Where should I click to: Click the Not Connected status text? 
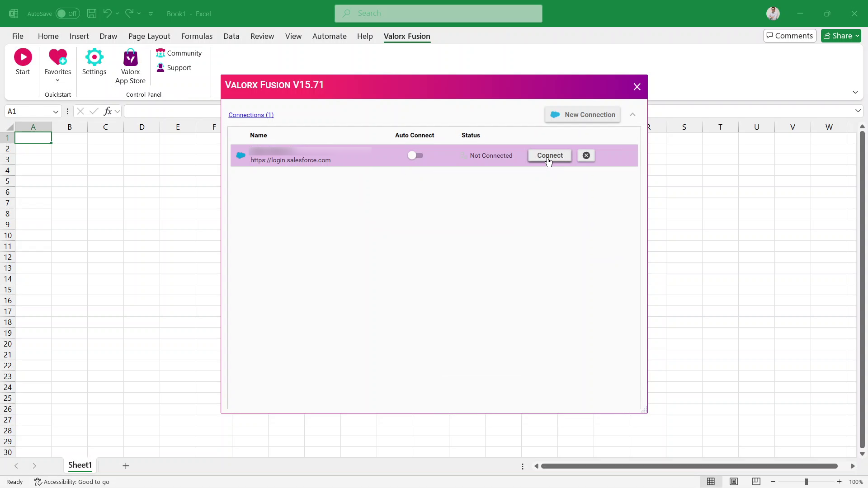point(491,155)
